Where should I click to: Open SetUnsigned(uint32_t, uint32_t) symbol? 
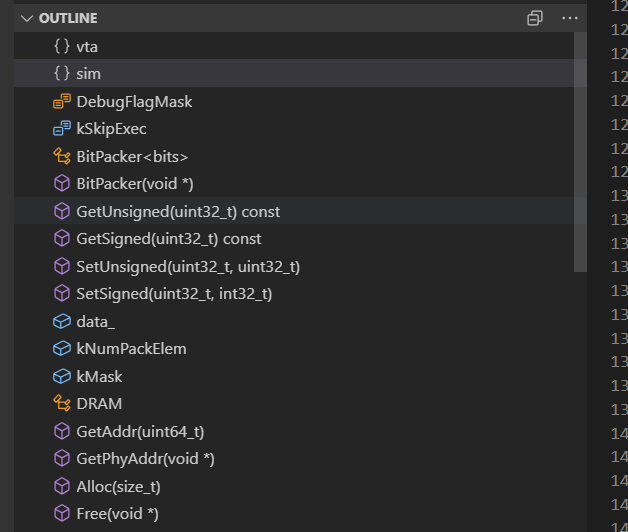(294, 266)
